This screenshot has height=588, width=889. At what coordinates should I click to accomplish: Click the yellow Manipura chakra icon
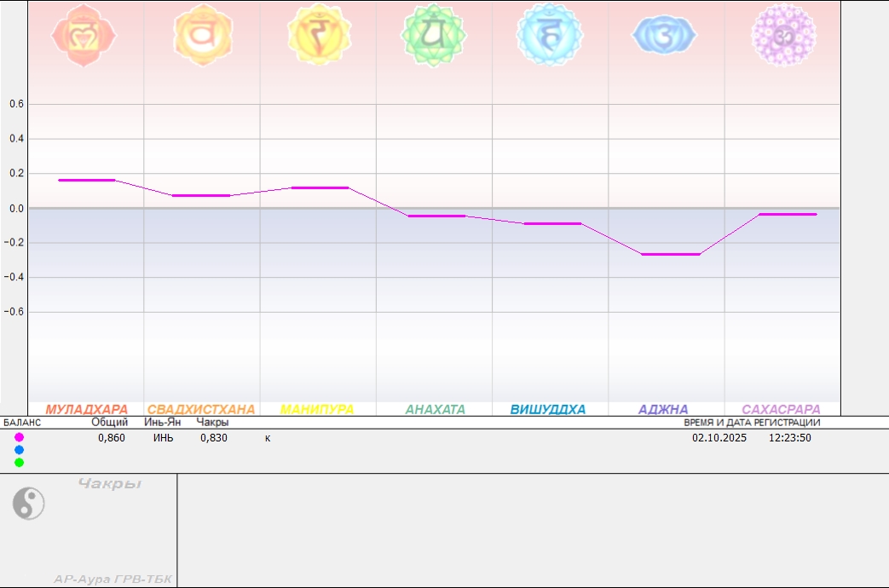pyautogui.click(x=319, y=35)
